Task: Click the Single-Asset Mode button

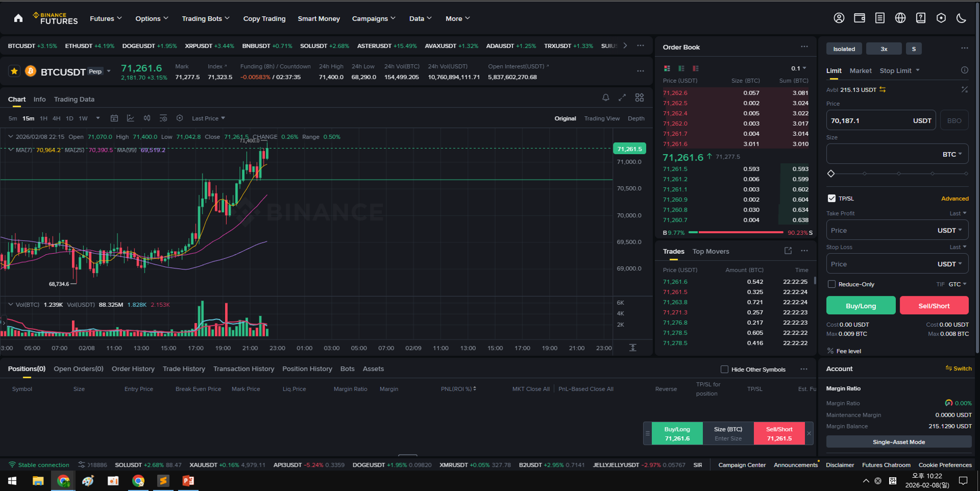Action: [899, 442]
